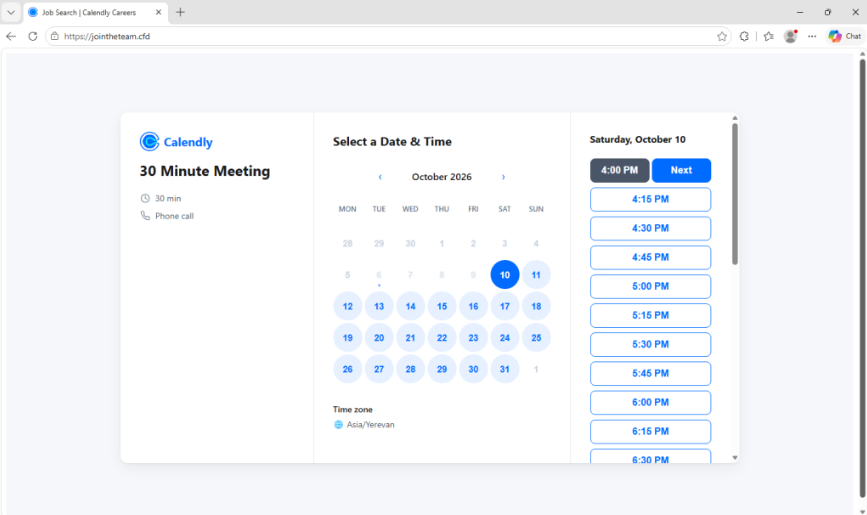Select date 18 on the calendar

(536, 306)
